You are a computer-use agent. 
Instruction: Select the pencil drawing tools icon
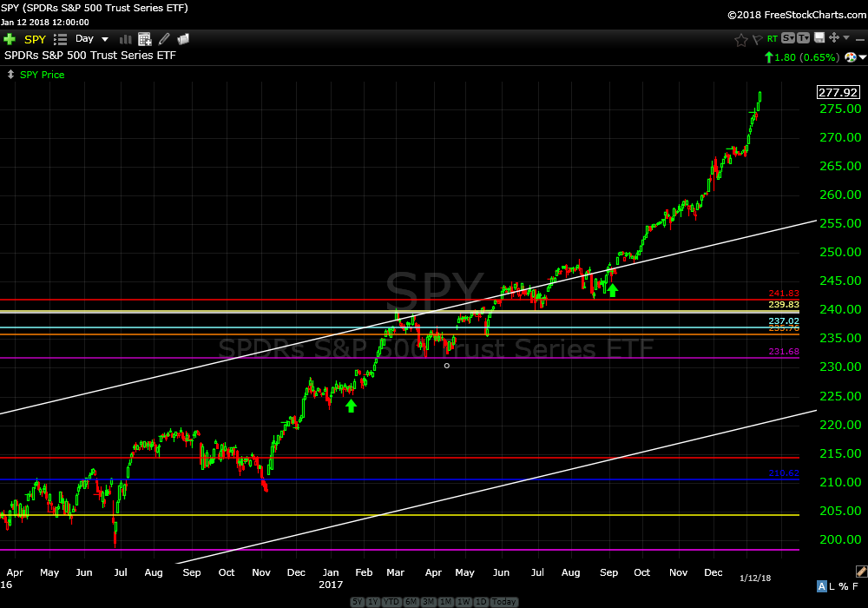(x=163, y=39)
